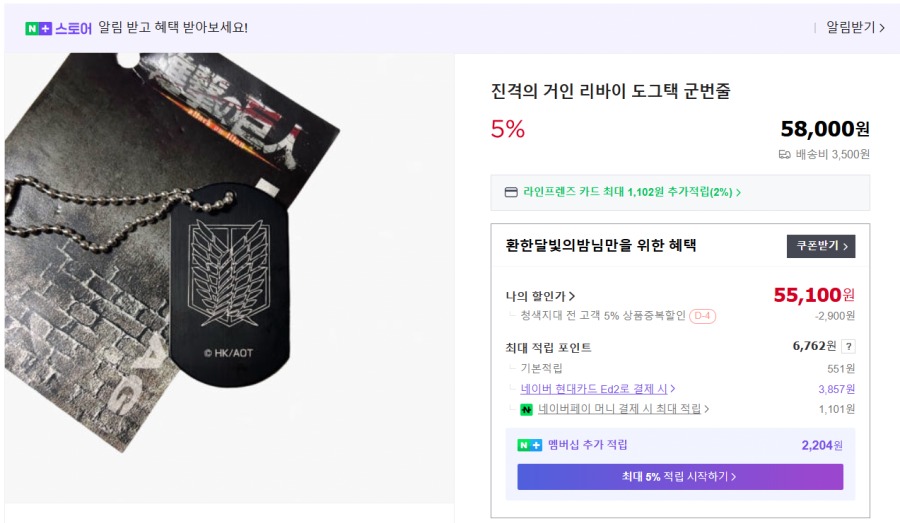900x523 pixels.
Task: Click the 알림 받고 혜택 받아보세요 banner text
Action: [x=173, y=28]
